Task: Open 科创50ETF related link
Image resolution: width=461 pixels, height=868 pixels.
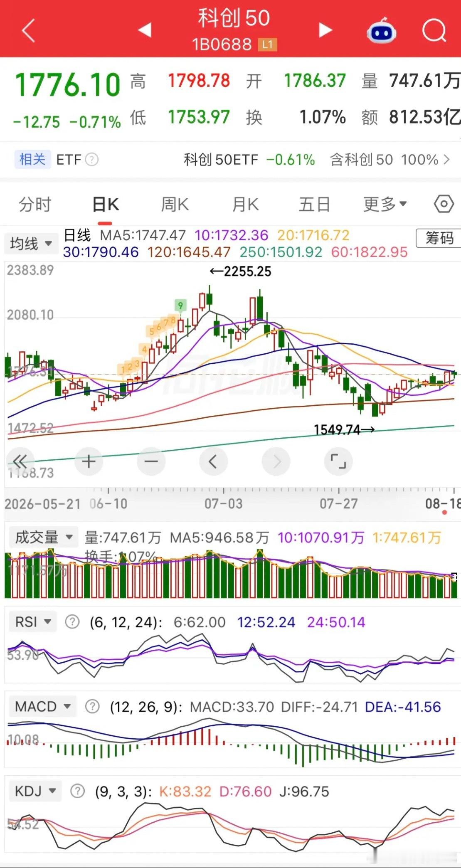Action: pyautogui.click(x=249, y=160)
